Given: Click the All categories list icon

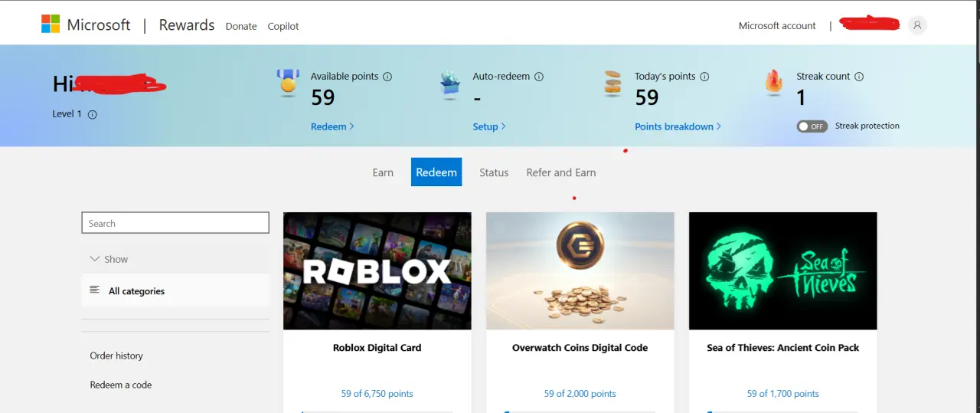Looking at the screenshot, I should click(95, 290).
